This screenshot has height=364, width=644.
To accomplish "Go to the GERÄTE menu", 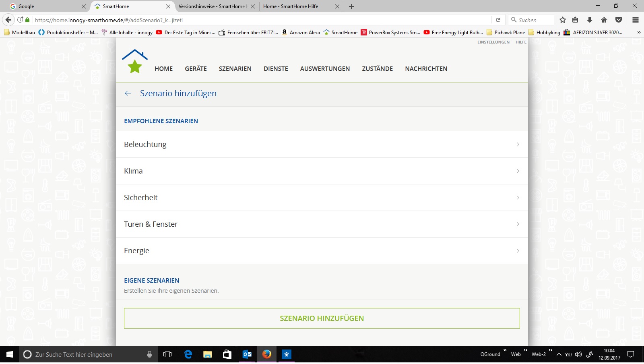I will pyautogui.click(x=196, y=69).
